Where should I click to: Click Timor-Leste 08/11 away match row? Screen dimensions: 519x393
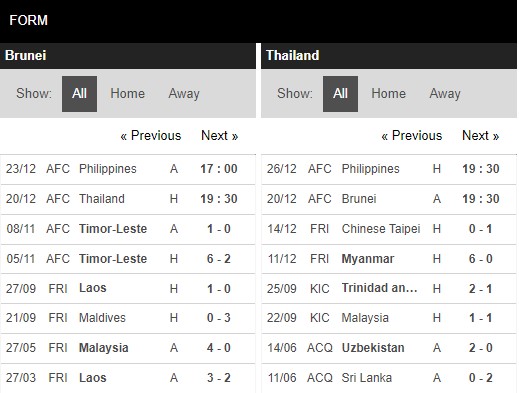pos(128,229)
